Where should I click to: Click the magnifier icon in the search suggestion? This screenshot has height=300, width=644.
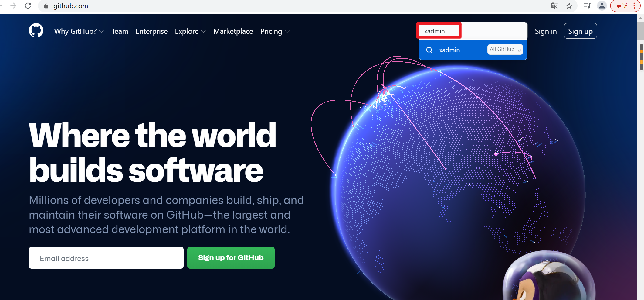tap(429, 50)
